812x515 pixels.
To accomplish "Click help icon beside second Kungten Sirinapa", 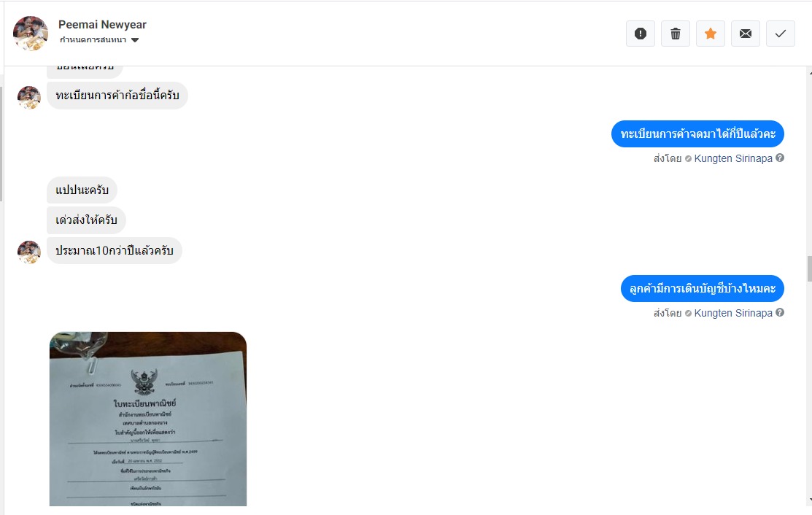I will (x=780, y=313).
